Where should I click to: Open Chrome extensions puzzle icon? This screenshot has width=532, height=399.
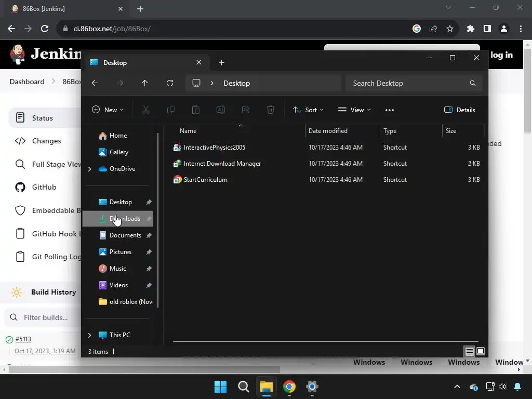(470, 29)
